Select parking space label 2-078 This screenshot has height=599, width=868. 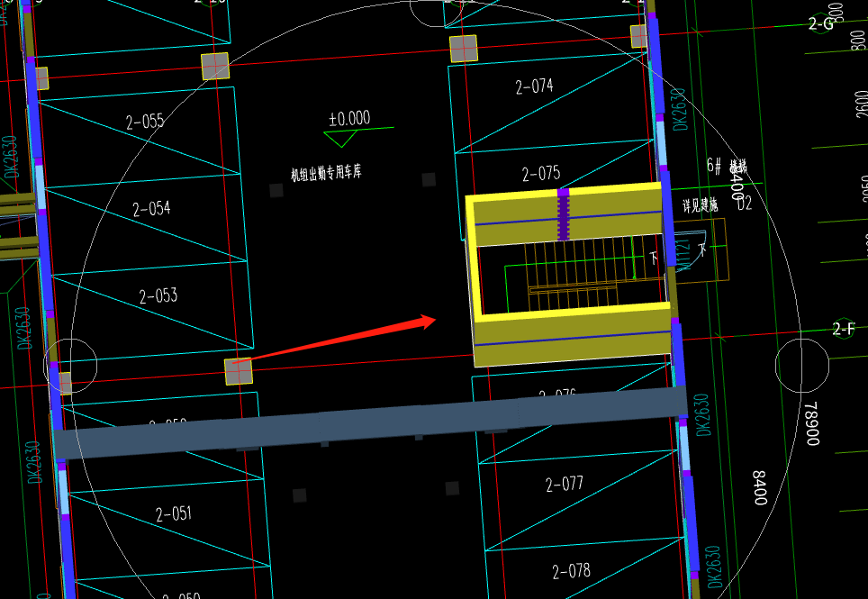(571, 571)
